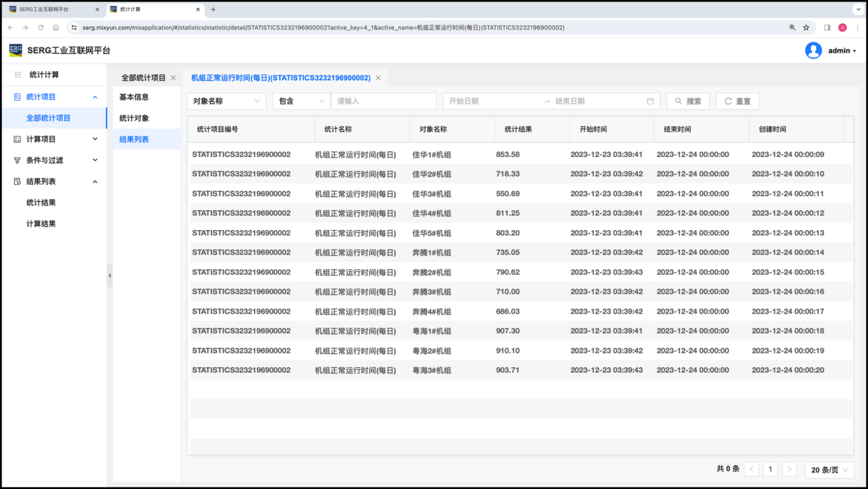Click the browser reload page icon
Screen dimensions: 868x489
pyautogui.click(x=40, y=27)
